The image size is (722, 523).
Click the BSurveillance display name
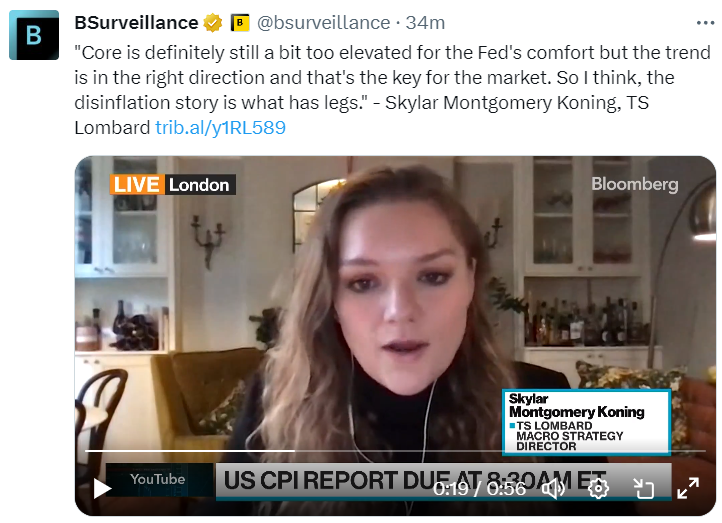click(x=136, y=23)
